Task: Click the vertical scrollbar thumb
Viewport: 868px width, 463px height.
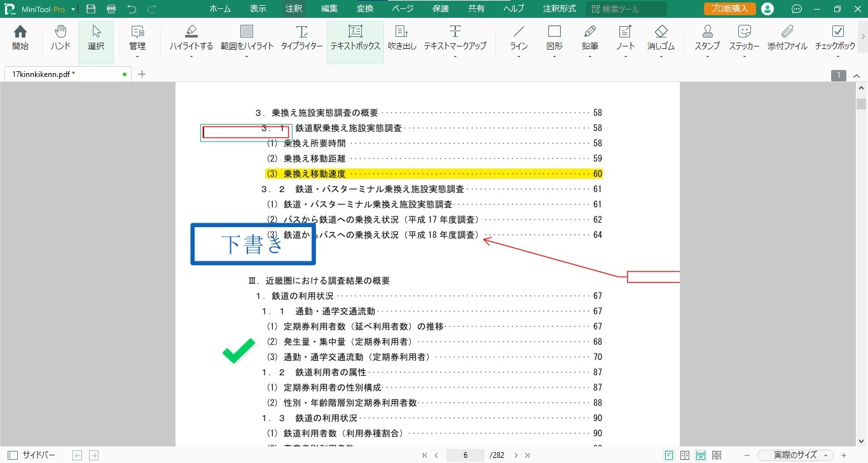Action: pos(862,104)
